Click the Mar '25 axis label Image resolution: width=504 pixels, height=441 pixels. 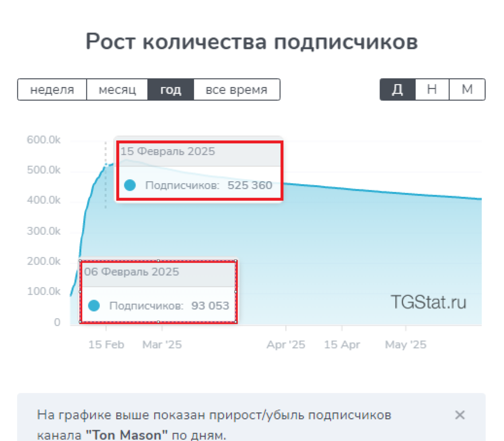[x=162, y=345]
